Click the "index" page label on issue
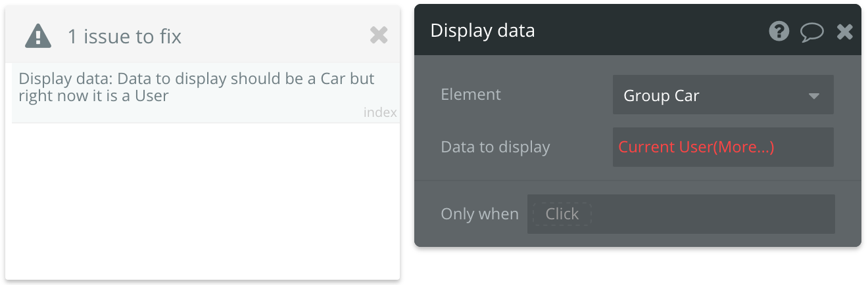868x285 pixels. [x=380, y=112]
